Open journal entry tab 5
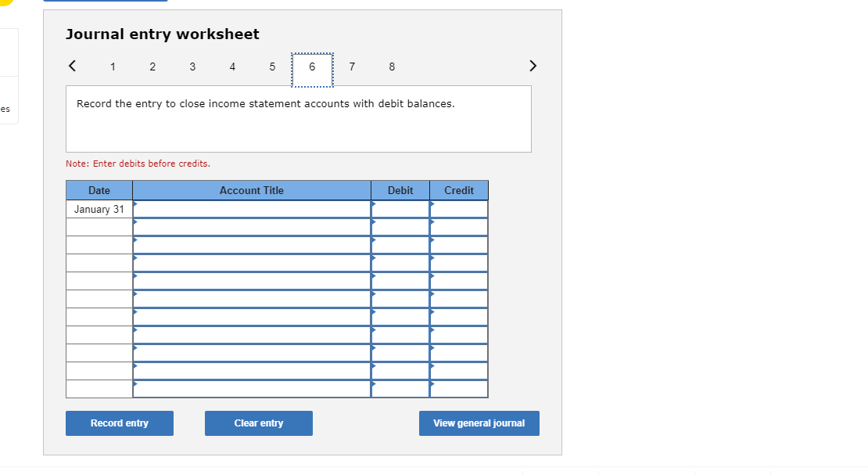 (272, 67)
